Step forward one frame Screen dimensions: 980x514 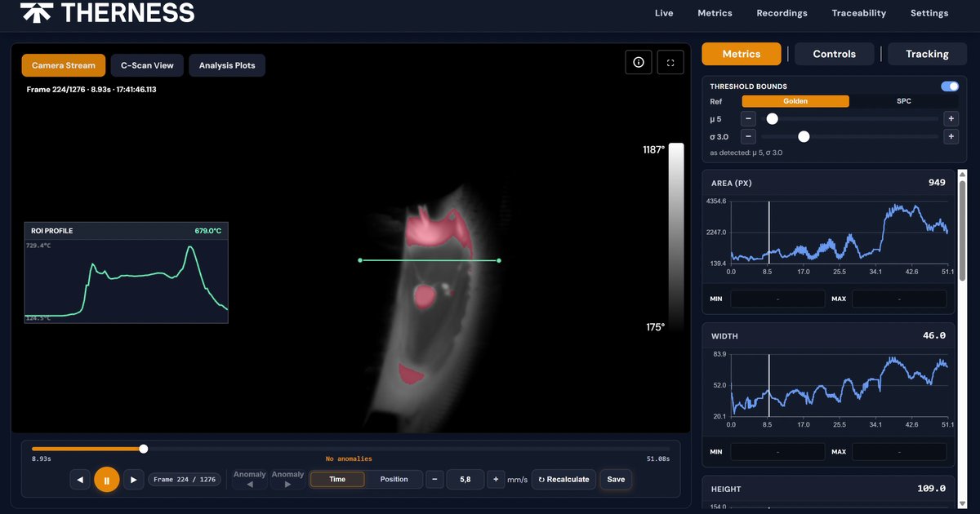tap(133, 480)
